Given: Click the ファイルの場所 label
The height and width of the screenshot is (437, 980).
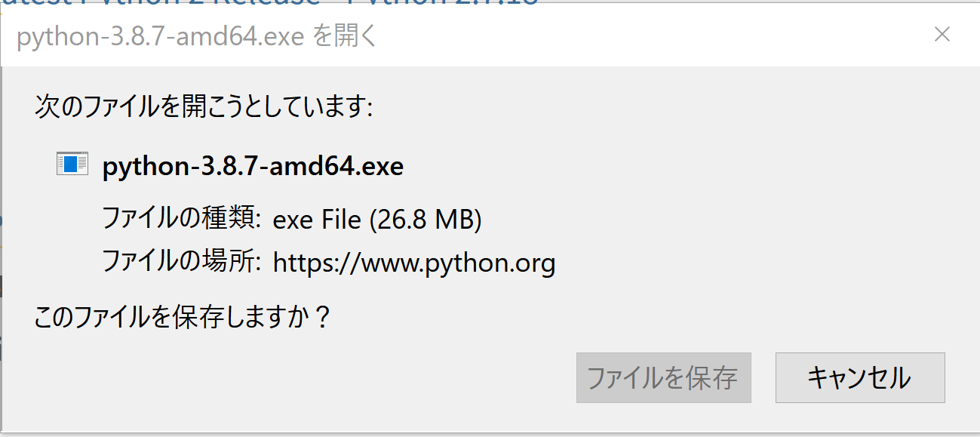Looking at the screenshot, I should point(181,263).
